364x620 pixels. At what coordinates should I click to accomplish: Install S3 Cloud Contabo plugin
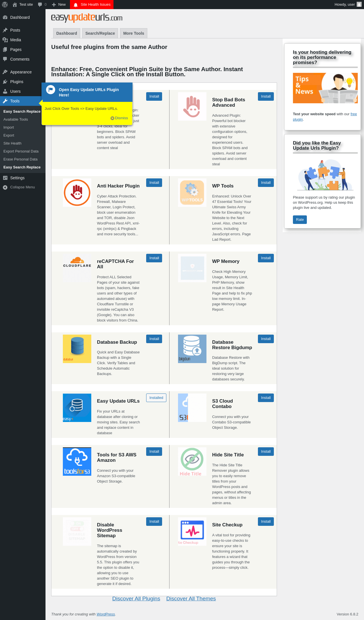(266, 398)
